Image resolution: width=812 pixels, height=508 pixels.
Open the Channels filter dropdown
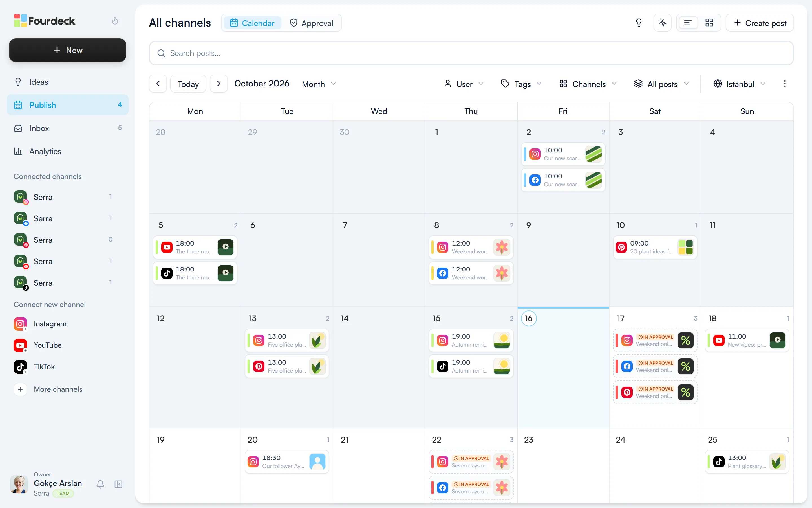click(588, 84)
